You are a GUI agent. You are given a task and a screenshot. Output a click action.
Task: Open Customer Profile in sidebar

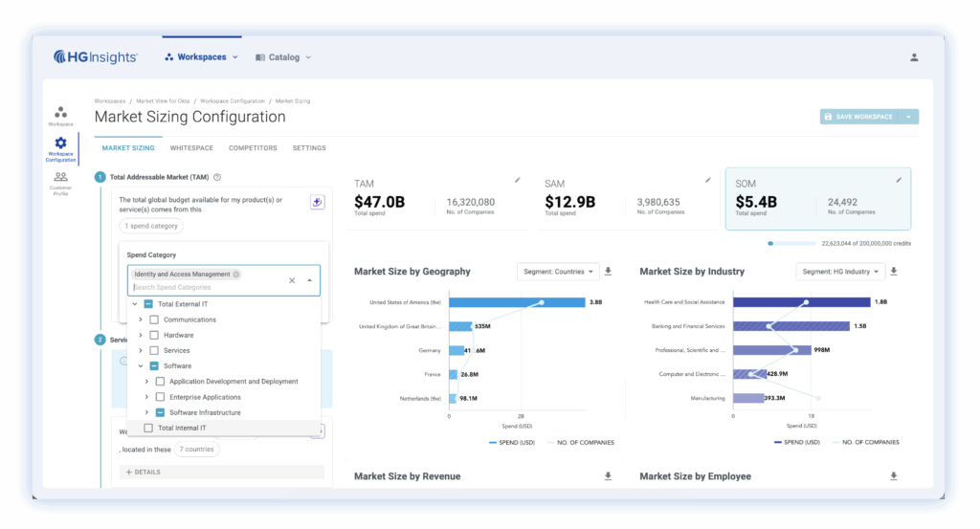(60, 179)
